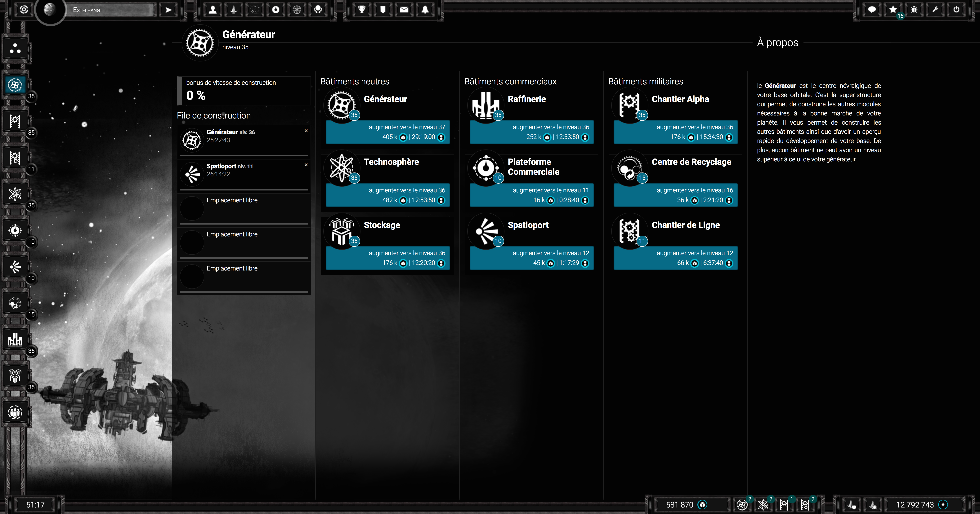
Task: Remove Spatioport niv. 11 from queue
Action: (x=306, y=165)
